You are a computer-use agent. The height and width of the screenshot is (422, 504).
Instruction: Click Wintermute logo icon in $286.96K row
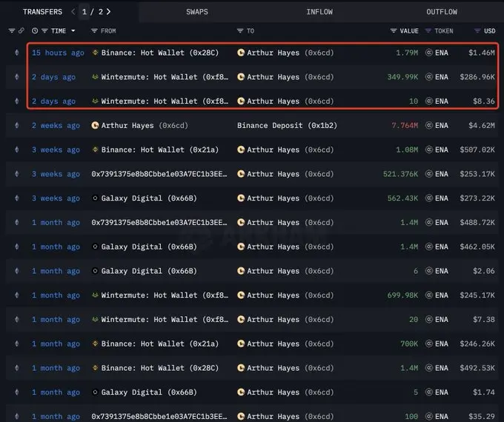(95, 77)
